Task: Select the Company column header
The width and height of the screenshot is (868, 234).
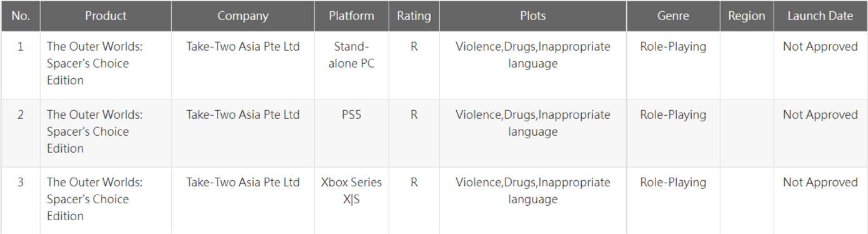Action: (x=242, y=16)
